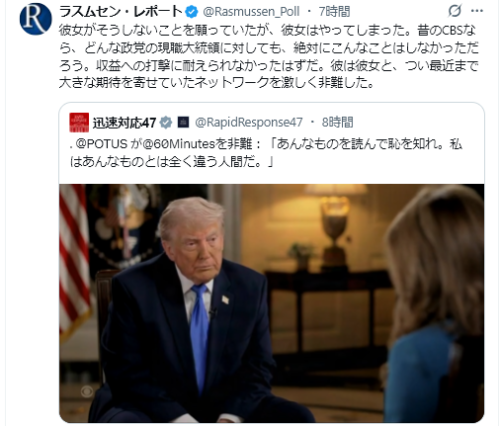Open the interview video thumbnail

click(x=272, y=303)
